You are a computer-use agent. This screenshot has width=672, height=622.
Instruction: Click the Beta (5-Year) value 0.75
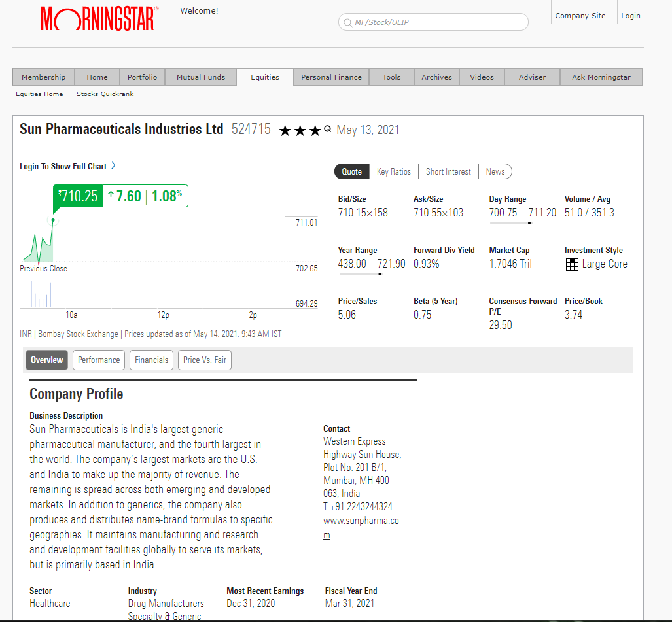[423, 315]
